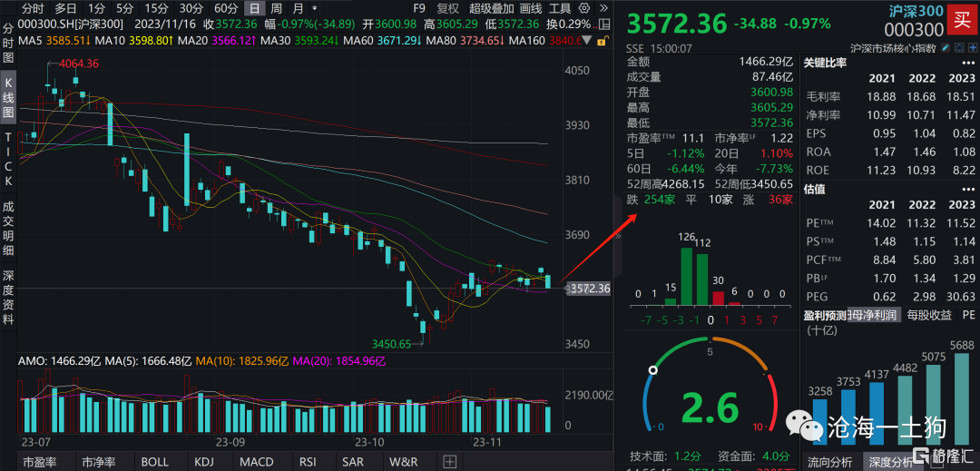
Task: Click the 3572.36 current price marker on axis
Action: [587, 289]
